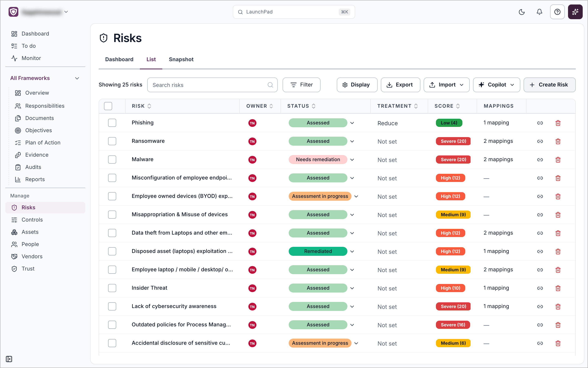Open status dropdown for Insider Threat
The width and height of the screenshot is (588, 368).
[352, 288]
